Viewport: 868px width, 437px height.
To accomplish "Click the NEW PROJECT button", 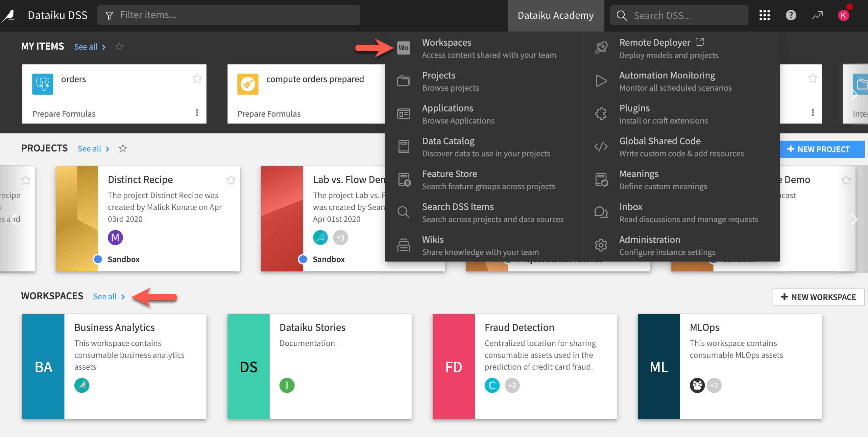I will [822, 149].
